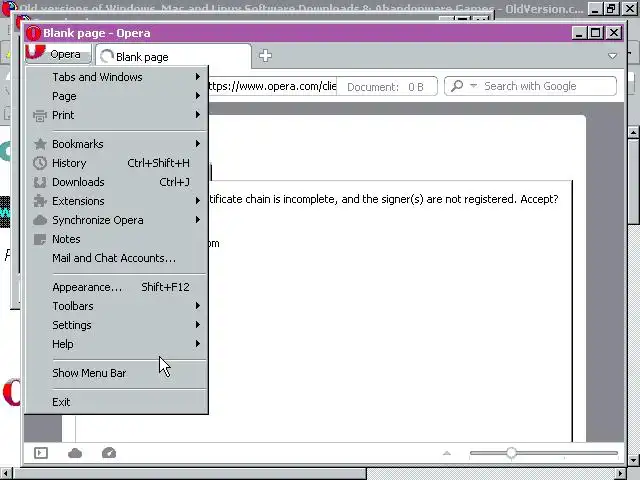Select Synchronize Opera menu item
The width and height of the screenshot is (640, 480).
(x=116, y=220)
